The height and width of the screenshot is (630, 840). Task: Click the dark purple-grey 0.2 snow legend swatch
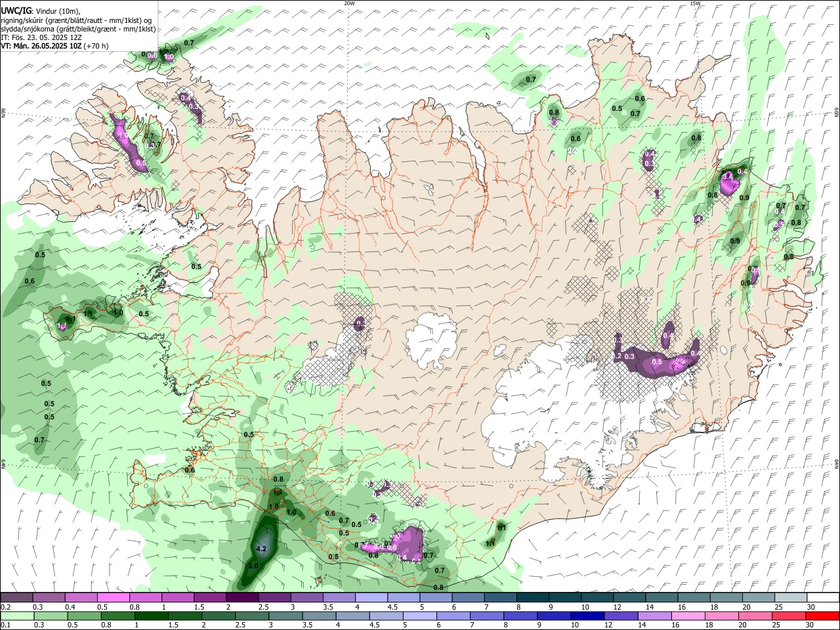pos(16,597)
